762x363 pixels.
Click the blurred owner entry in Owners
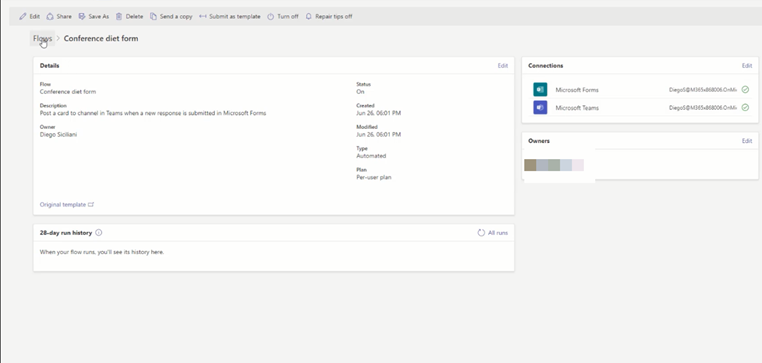click(554, 165)
